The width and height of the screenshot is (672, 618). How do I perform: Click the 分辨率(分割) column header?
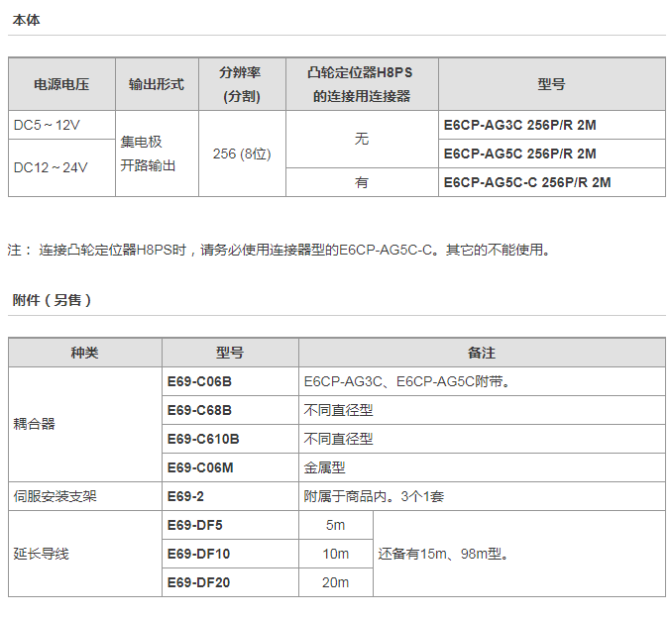click(241, 84)
